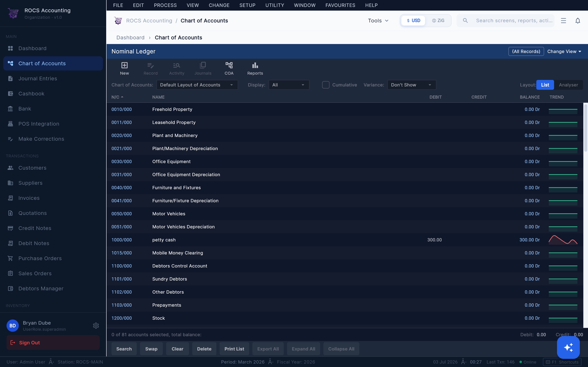The height and width of the screenshot is (367, 588).
Task: Click the Print List button
Action: point(234,349)
